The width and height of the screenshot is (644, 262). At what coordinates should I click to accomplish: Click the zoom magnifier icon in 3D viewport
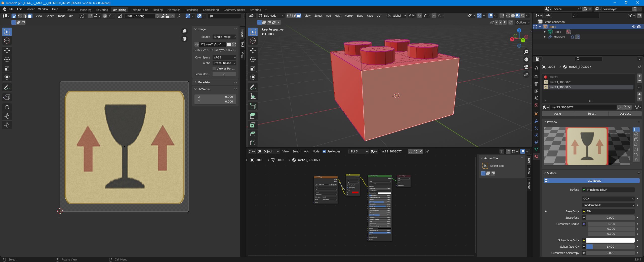click(526, 52)
